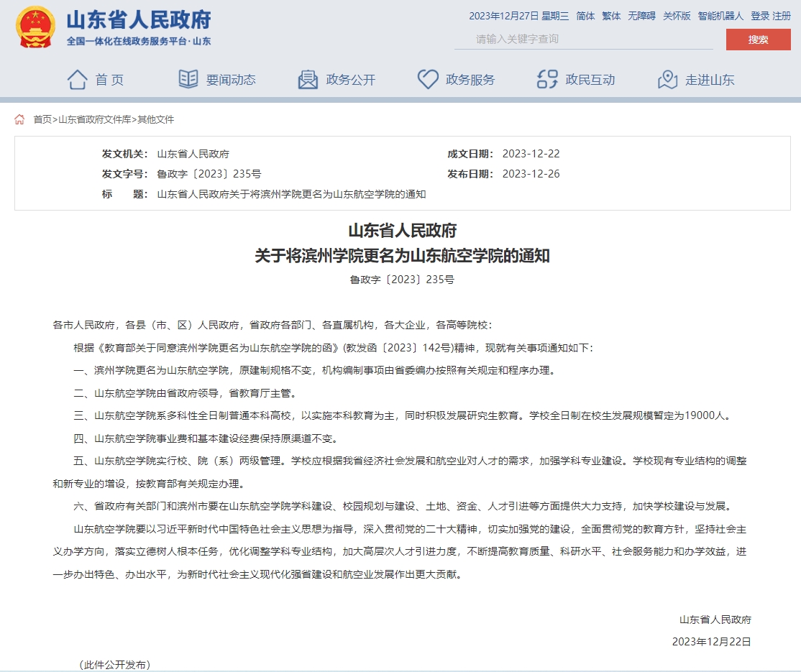Switch to 简体 simplified Chinese

click(x=585, y=16)
